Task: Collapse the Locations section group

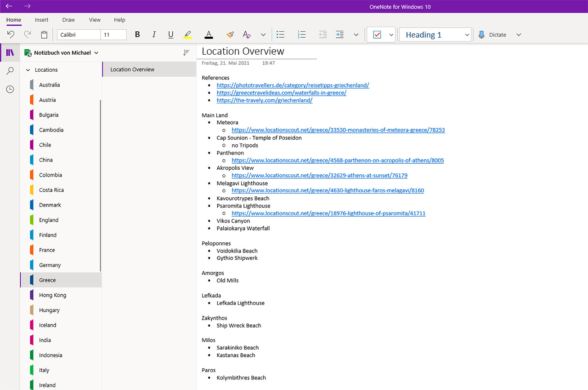Action: (28, 70)
